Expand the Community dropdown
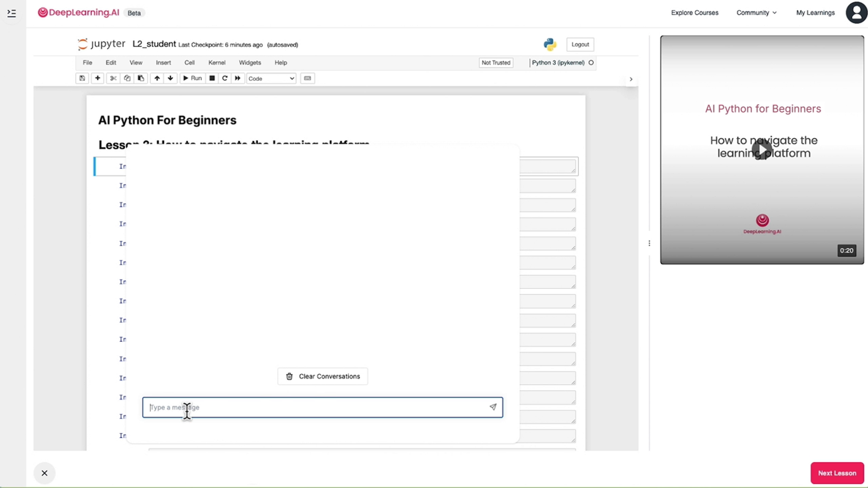This screenshot has width=868, height=488. point(756,13)
